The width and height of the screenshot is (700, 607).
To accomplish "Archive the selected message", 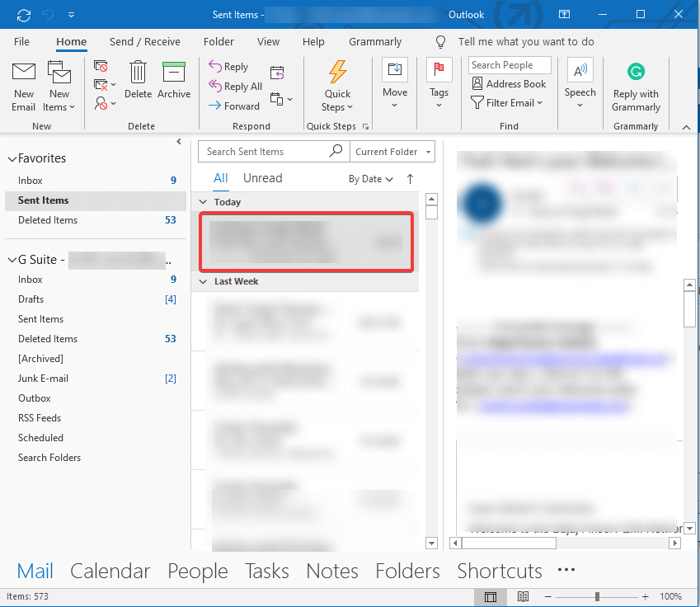I will (x=174, y=73).
